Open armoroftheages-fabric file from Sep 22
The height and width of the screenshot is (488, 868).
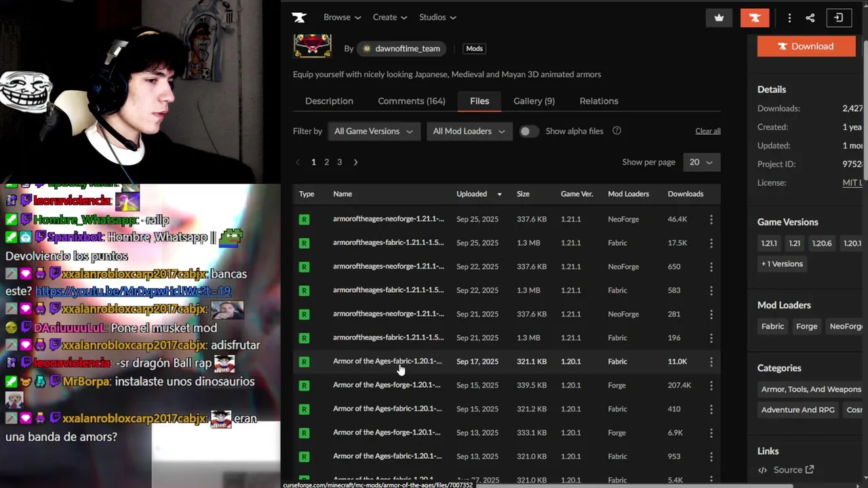pyautogui.click(x=389, y=290)
